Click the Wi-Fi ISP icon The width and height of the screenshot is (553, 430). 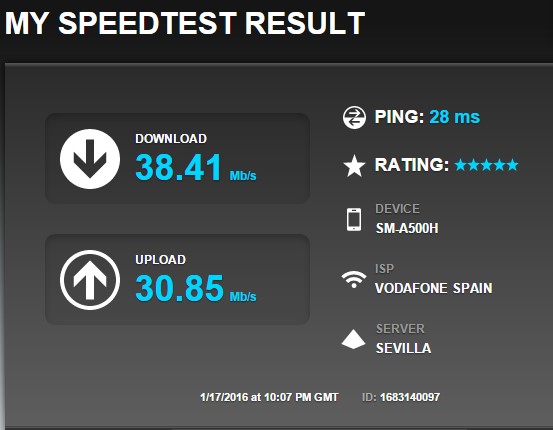[x=354, y=279]
